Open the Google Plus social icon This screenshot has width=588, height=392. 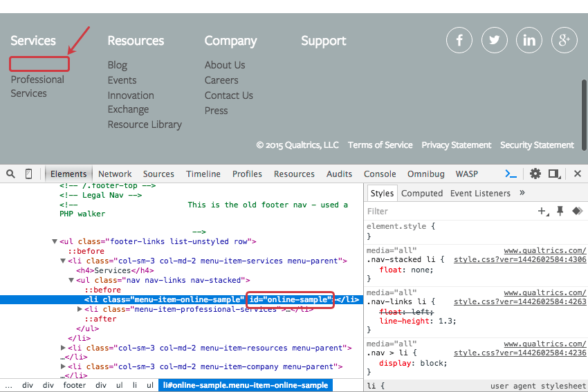coord(564,40)
